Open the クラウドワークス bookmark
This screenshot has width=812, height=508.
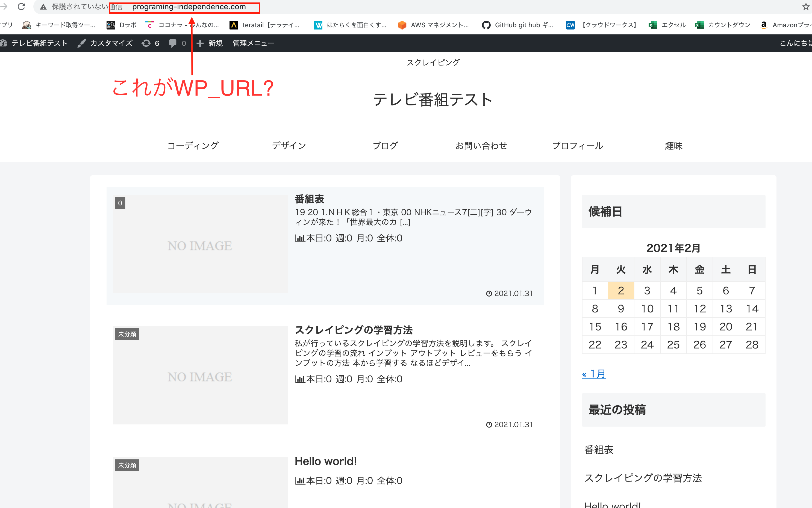[602, 25]
